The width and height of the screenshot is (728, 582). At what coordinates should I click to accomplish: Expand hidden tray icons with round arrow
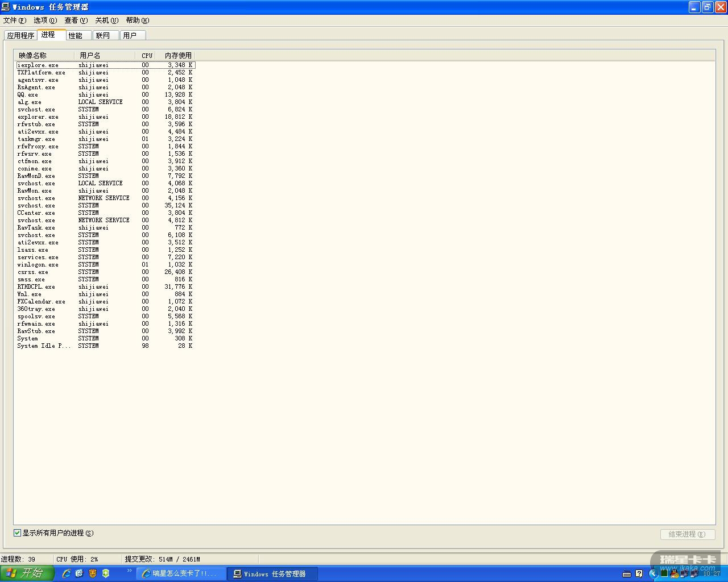[x=653, y=573]
